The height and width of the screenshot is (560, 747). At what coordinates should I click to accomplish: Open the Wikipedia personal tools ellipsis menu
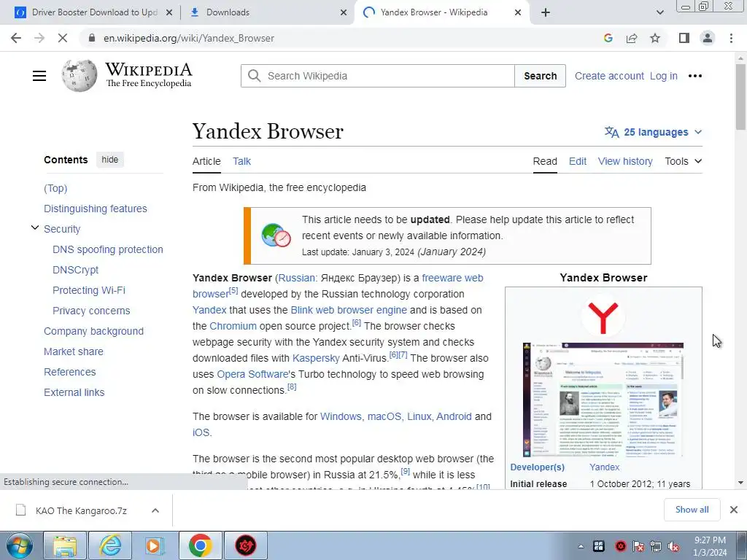(x=695, y=76)
